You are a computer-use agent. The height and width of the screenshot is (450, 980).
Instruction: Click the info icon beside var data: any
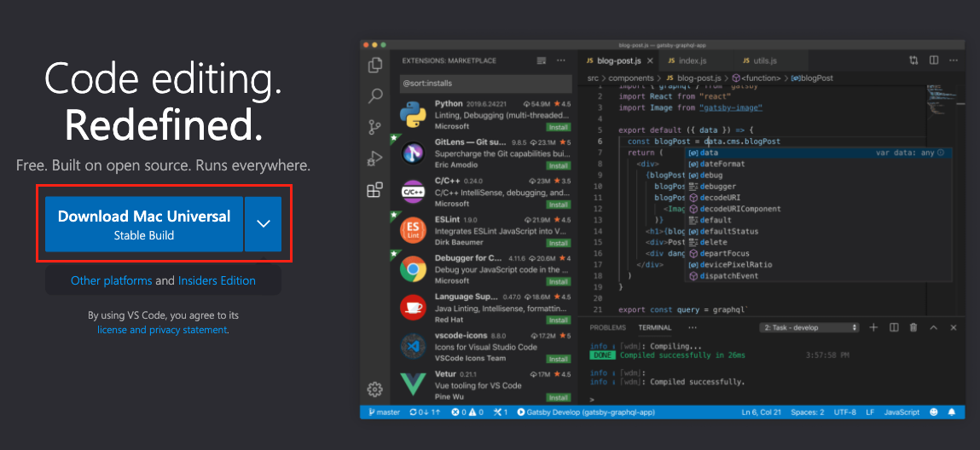pos(941,153)
